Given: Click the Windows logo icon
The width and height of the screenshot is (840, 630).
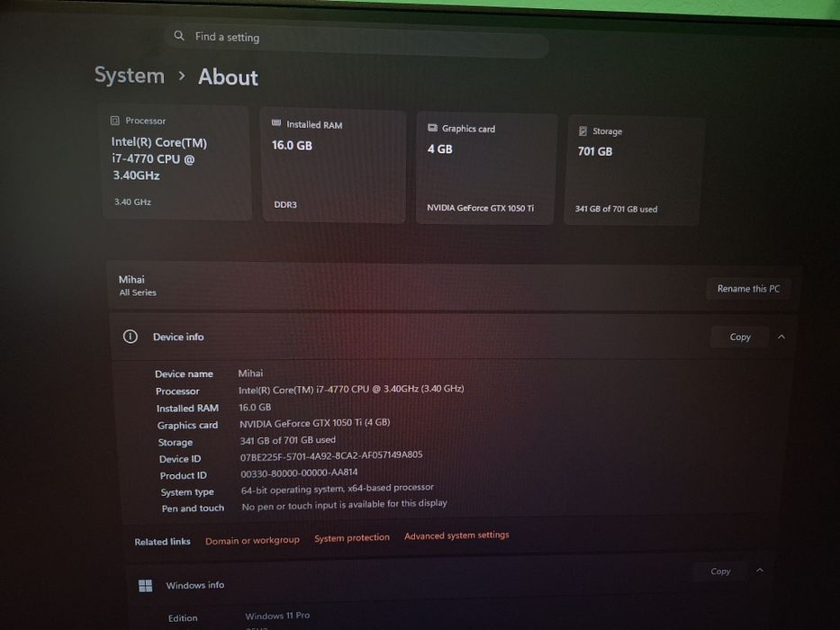Looking at the screenshot, I should click(145, 586).
